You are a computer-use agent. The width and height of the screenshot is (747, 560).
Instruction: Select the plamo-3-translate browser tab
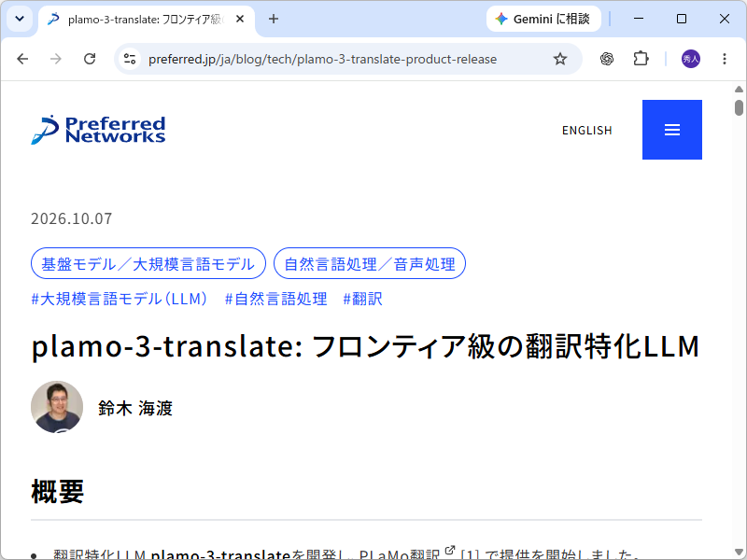(x=146, y=20)
